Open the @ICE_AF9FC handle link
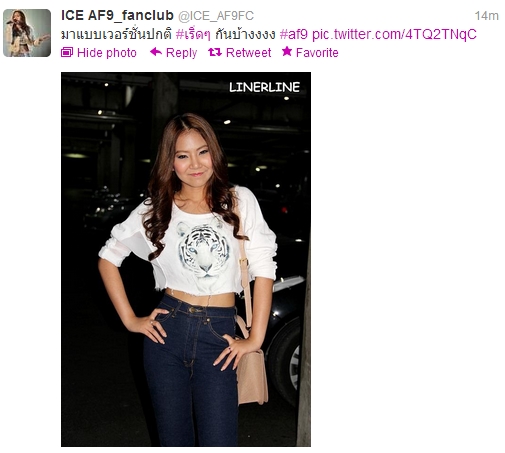Viewport: 505px width, 453px height. click(x=216, y=16)
